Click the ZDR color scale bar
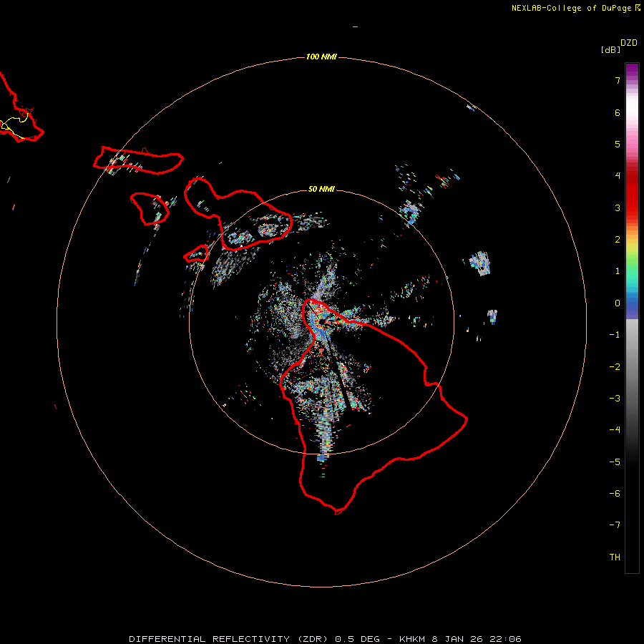The width and height of the screenshot is (644, 644). [x=632, y=318]
